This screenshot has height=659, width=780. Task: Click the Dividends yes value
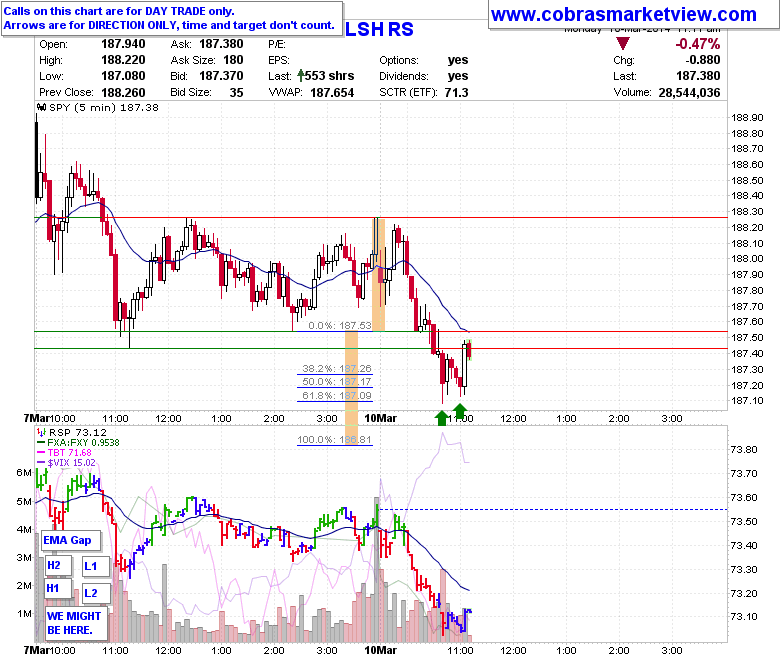coord(458,76)
